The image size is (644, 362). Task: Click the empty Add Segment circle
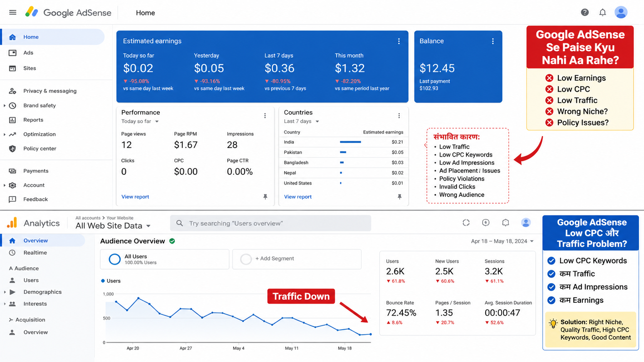pos(246,259)
